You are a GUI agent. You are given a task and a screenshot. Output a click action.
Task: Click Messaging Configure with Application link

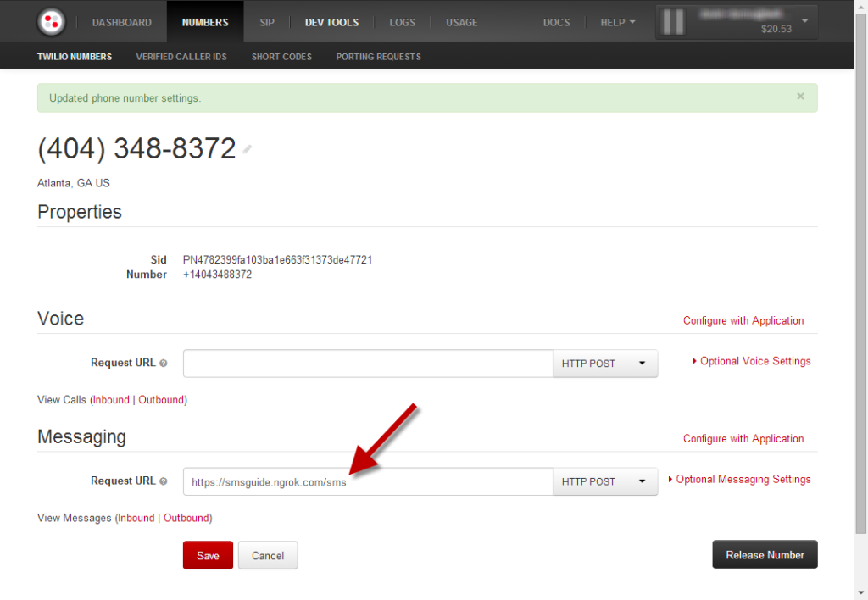pyautogui.click(x=743, y=438)
